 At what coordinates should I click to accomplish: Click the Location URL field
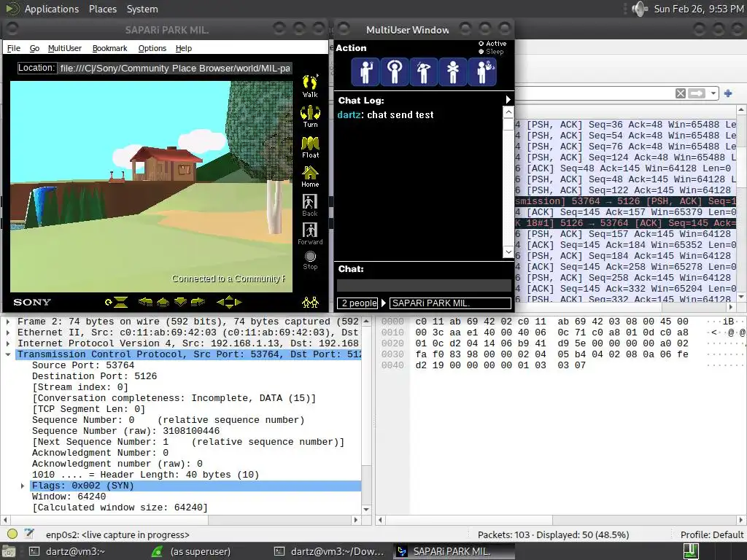[175, 68]
